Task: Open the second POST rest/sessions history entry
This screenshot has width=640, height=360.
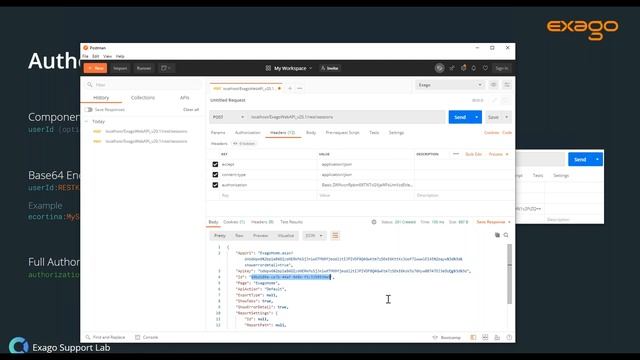Action: (x=141, y=141)
